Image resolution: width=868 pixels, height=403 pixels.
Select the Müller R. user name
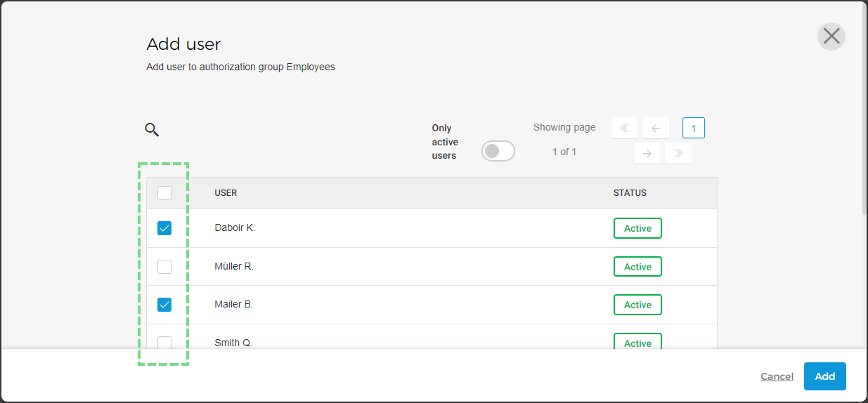tap(234, 267)
